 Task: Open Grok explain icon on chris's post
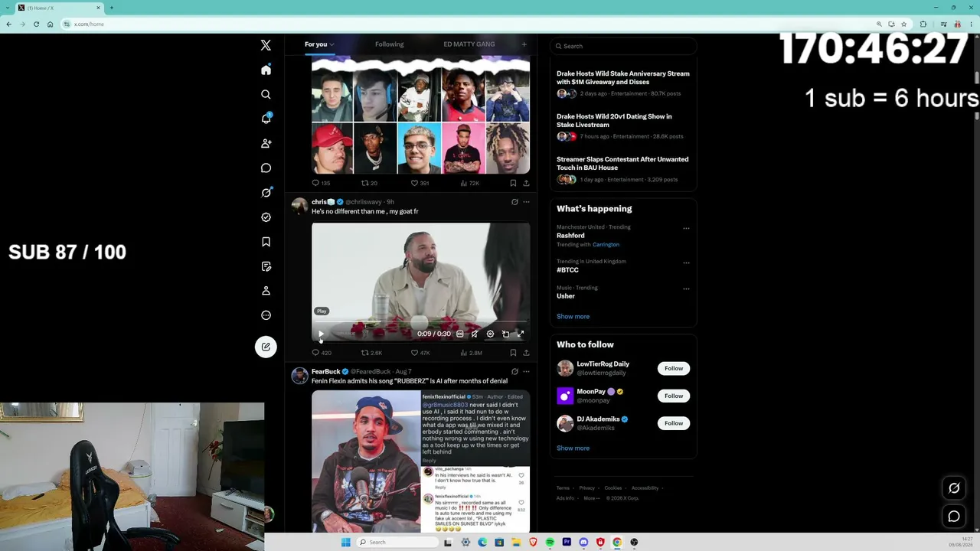point(514,202)
